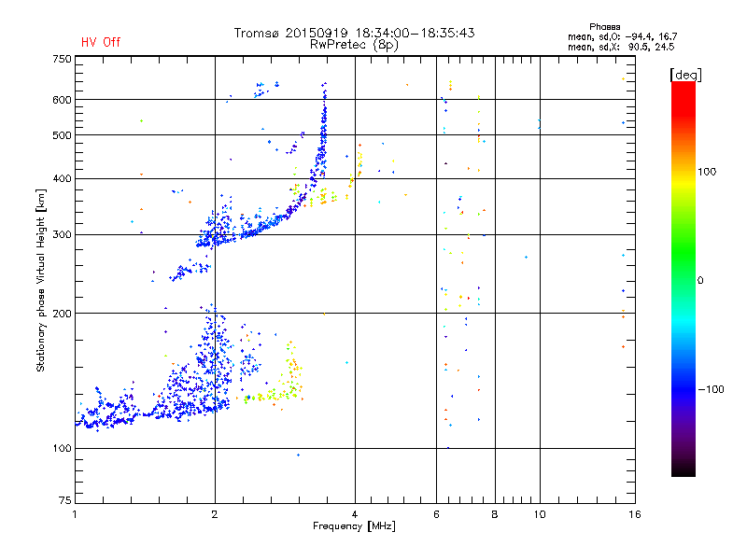Click the y-axis tick '300'
Screen dimensions: 747x560
point(62,234)
